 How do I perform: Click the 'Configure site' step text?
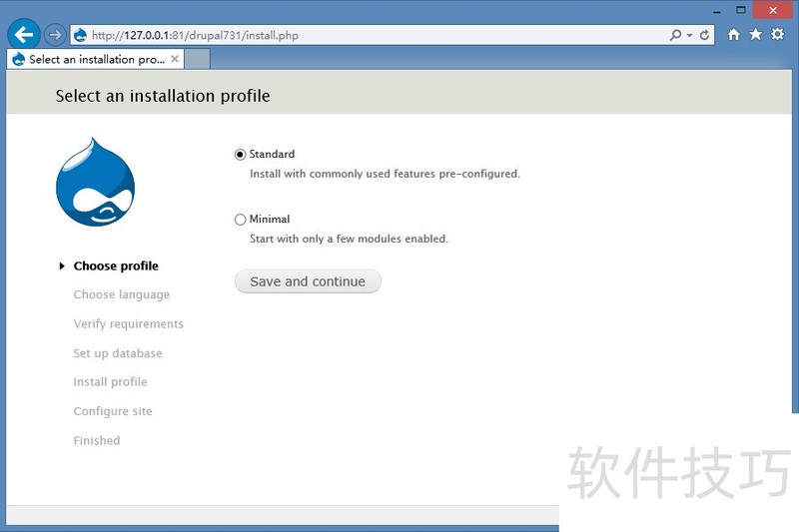coord(113,411)
